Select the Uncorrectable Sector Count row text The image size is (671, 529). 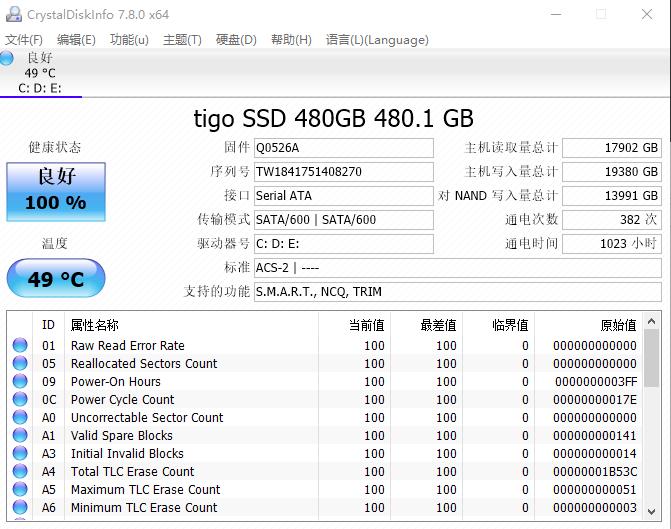(x=147, y=417)
